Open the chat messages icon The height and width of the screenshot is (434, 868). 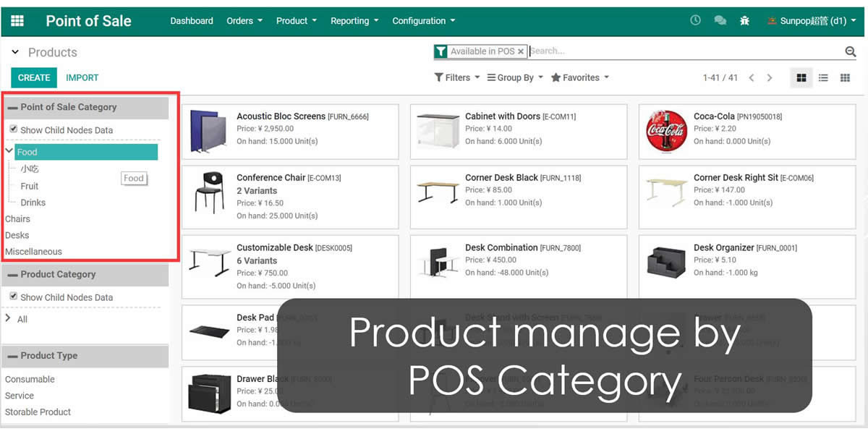720,21
